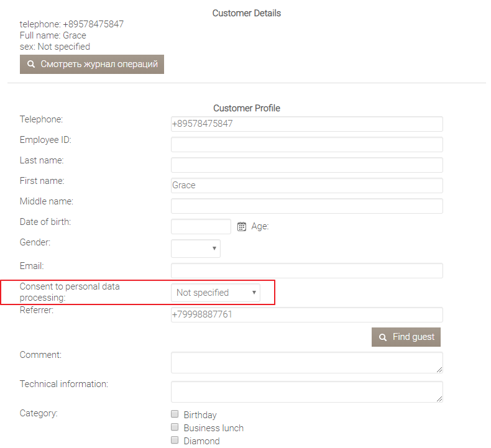Focus the Middle name input
The image size is (491, 448).
click(x=306, y=206)
